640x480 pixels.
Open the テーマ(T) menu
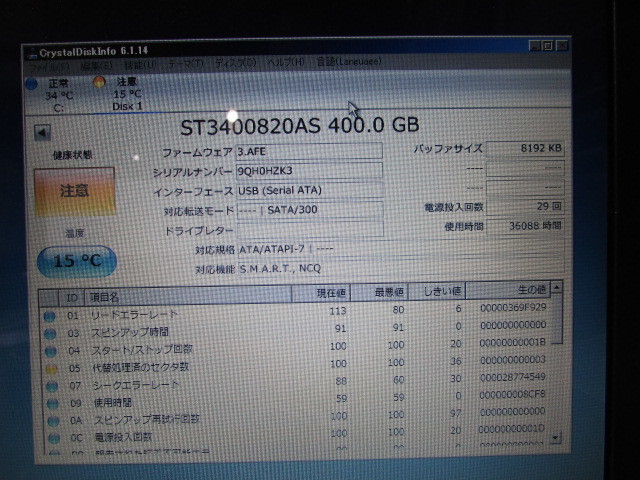[186, 64]
